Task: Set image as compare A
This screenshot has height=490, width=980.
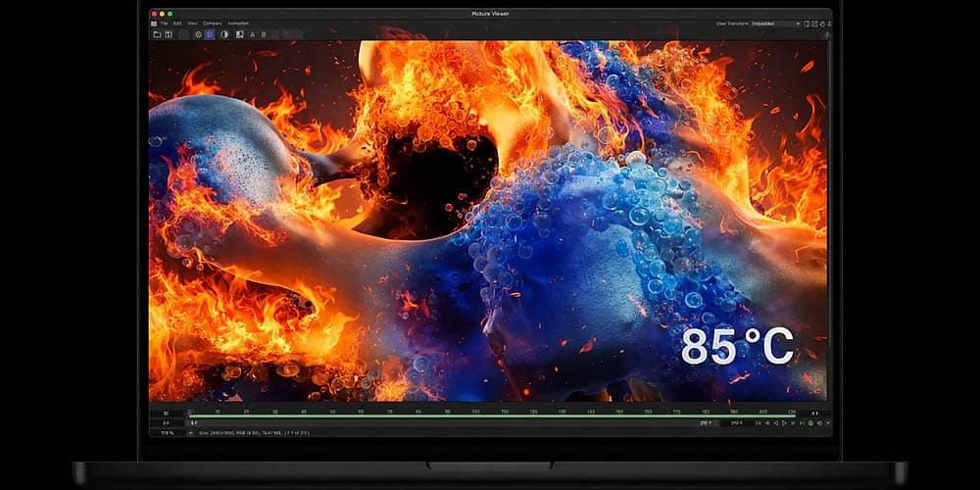Action: click(252, 34)
